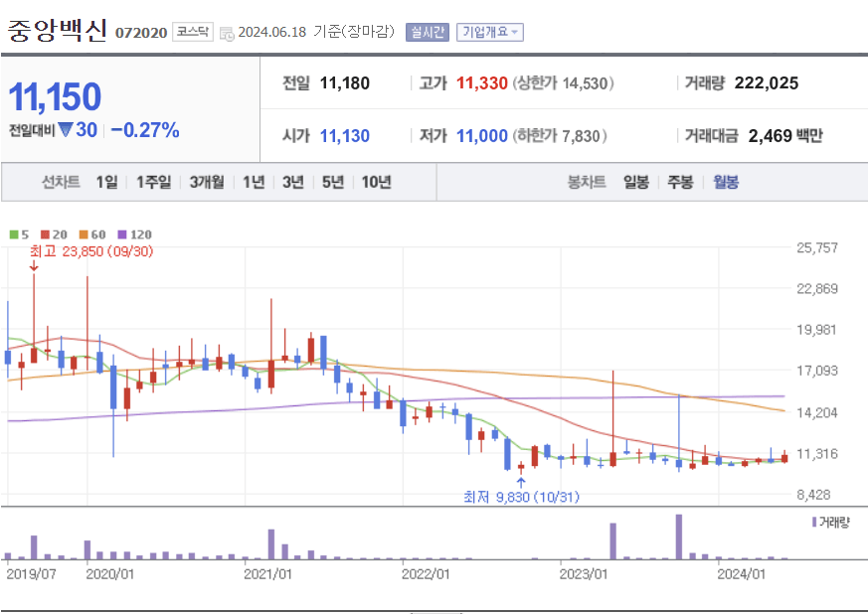Click the 25,757 y-axis price label
The width and height of the screenshot is (868, 614).
pyautogui.click(x=817, y=247)
